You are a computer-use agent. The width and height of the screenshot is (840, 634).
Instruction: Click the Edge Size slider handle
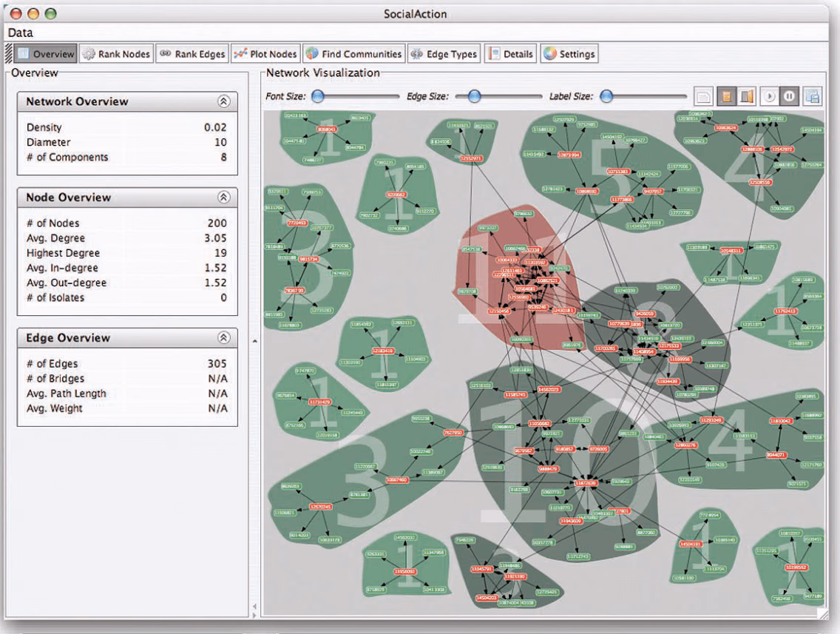tap(474, 96)
